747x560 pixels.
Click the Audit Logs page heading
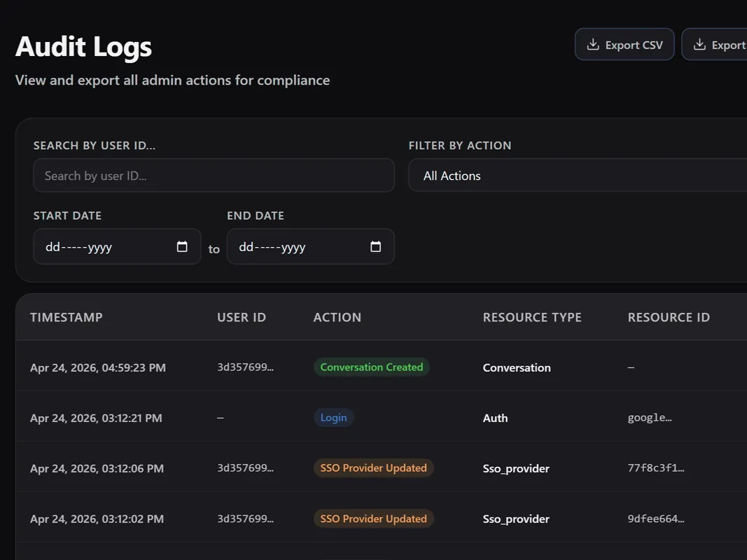83,47
